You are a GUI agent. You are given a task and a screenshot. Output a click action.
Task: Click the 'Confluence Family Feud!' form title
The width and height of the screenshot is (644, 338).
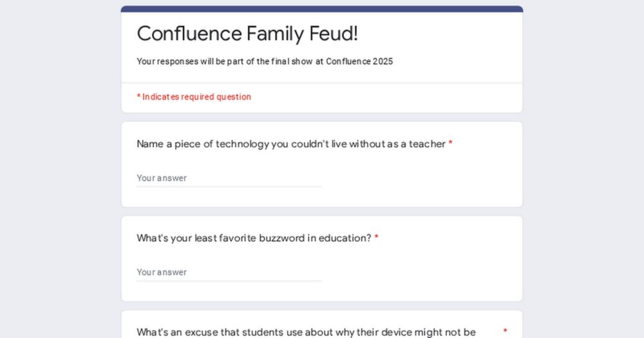click(x=247, y=33)
